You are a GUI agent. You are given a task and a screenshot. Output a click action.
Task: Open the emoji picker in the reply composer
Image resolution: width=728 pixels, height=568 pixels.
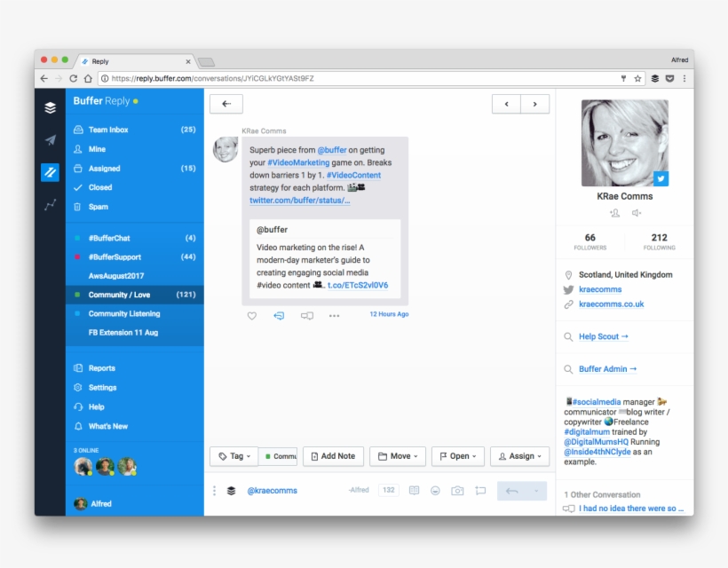point(434,490)
